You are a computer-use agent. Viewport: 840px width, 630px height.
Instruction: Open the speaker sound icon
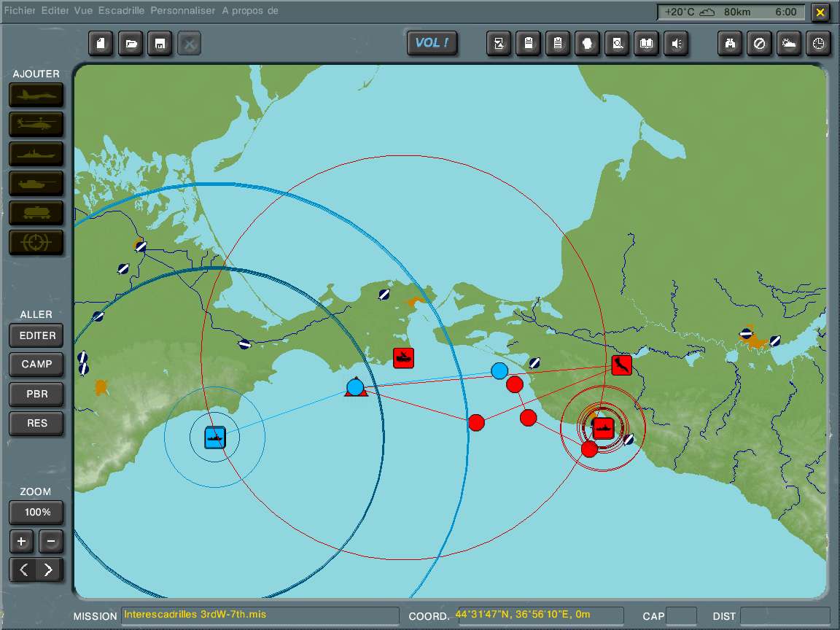click(676, 44)
